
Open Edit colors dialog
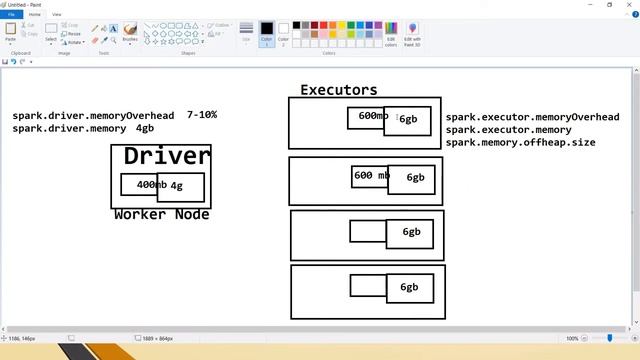click(391, 34)
